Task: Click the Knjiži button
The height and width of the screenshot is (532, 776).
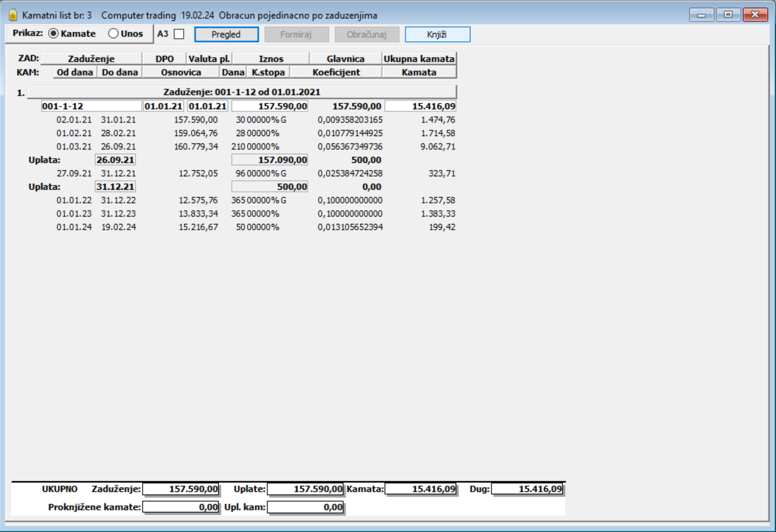Action: tap(438, 34)
